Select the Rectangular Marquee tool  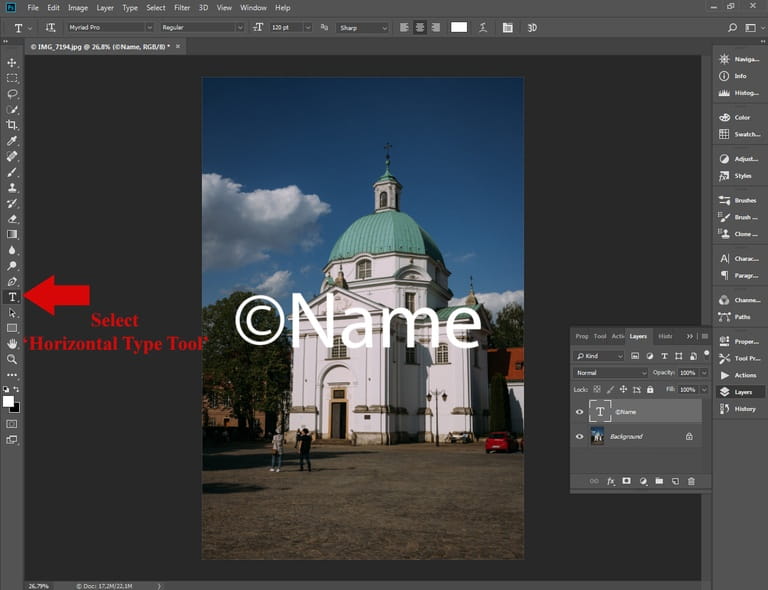12,78
